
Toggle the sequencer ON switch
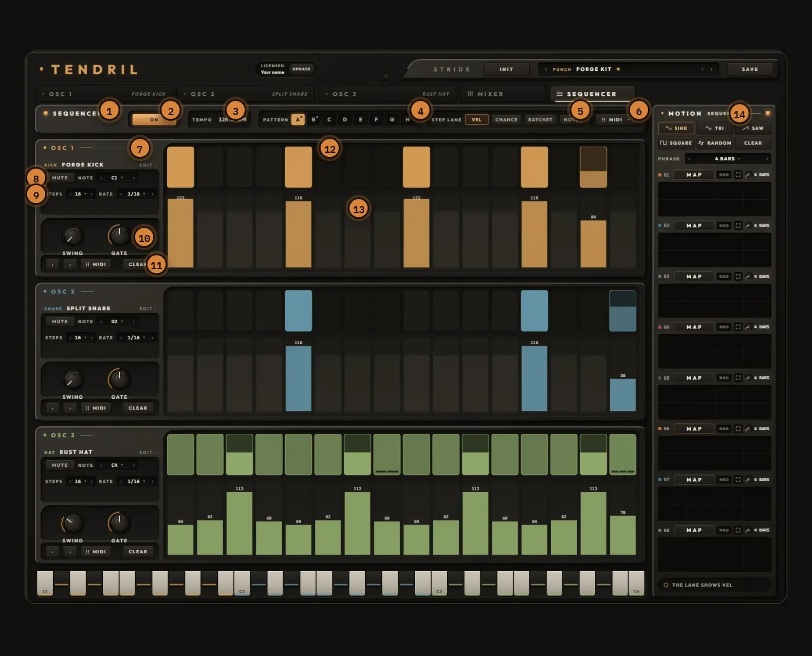tap(154, 119)
